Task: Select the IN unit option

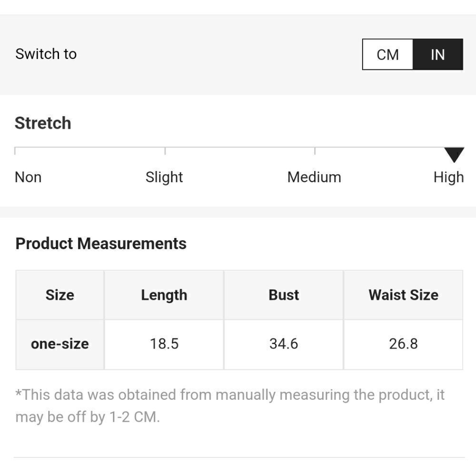Action: [438, 54]
